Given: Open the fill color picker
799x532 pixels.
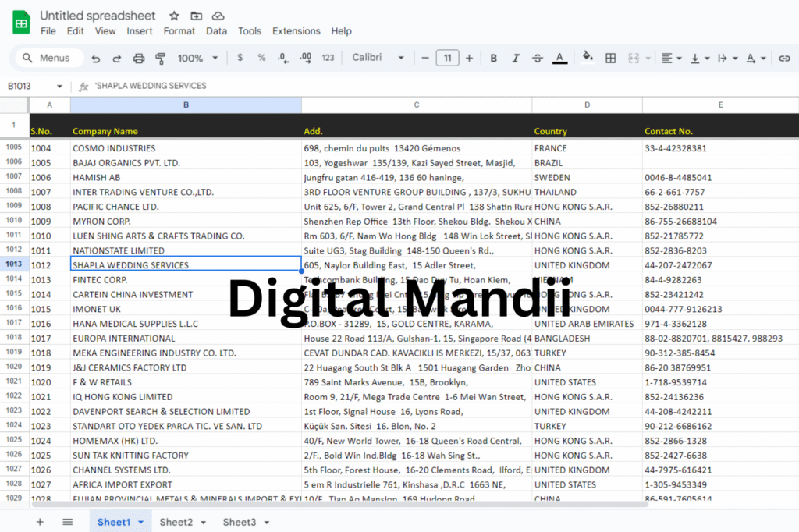Looking at the screenshot, I should (x=588, y=59).
